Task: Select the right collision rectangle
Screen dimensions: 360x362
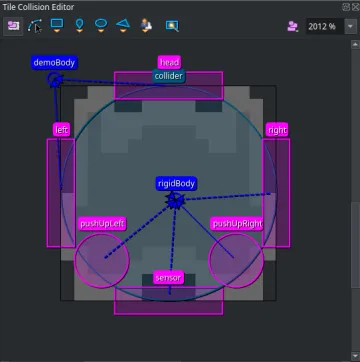Action: click(276, 193)
